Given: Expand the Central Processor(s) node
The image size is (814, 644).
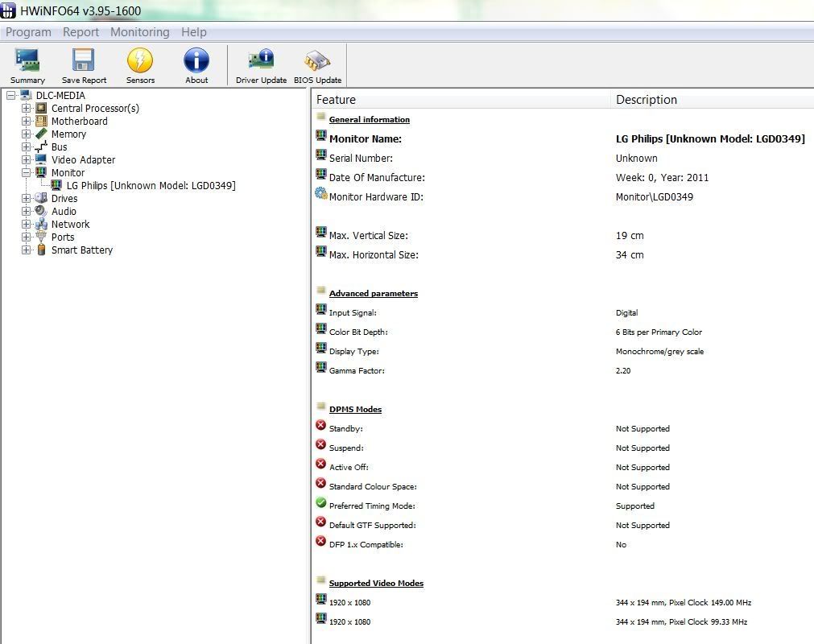Looking at the screenshot, I should coord(27,109).
